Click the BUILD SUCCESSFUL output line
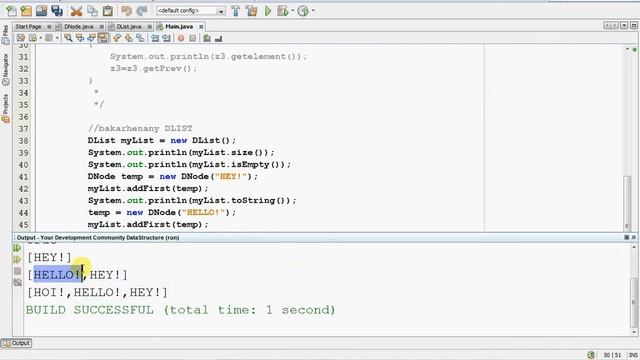Image resolution: width=640 pixels, height=360 pixels. [x=180, y=310]
